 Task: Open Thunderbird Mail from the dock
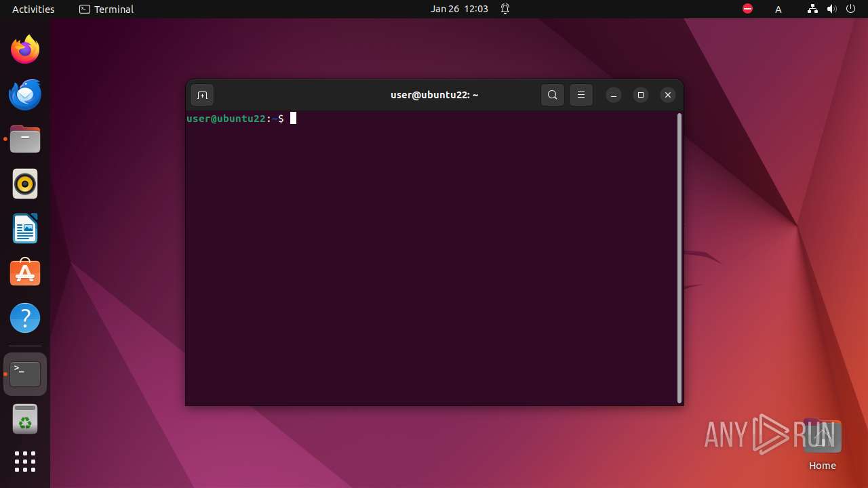pyautogui.click(x=25, y=94)
